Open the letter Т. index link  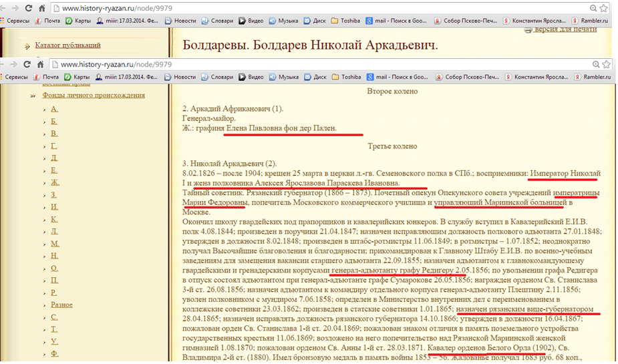(x=54, y=329)
